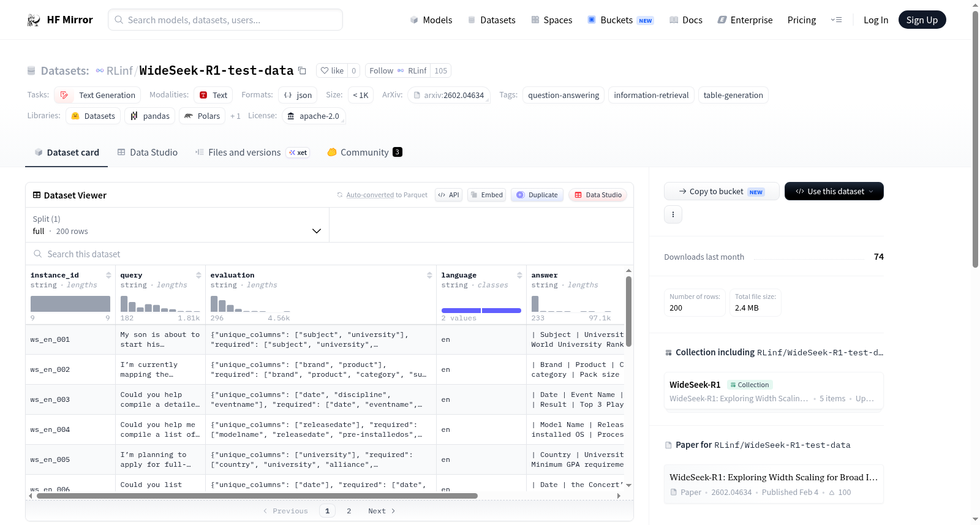Sort the evaluation column

[x=429, y=275]
